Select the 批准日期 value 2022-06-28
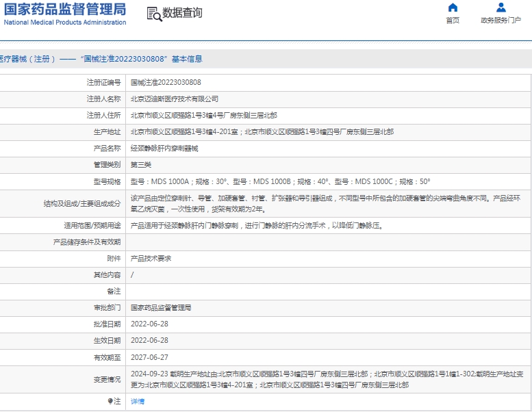Viewport: 532px width, 414px height. [149, 324]
